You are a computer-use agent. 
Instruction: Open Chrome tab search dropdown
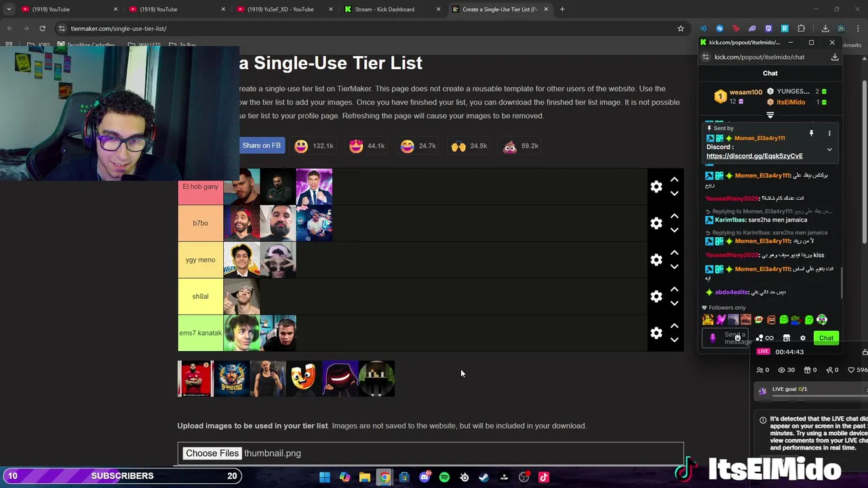click(x=9, y=9)
